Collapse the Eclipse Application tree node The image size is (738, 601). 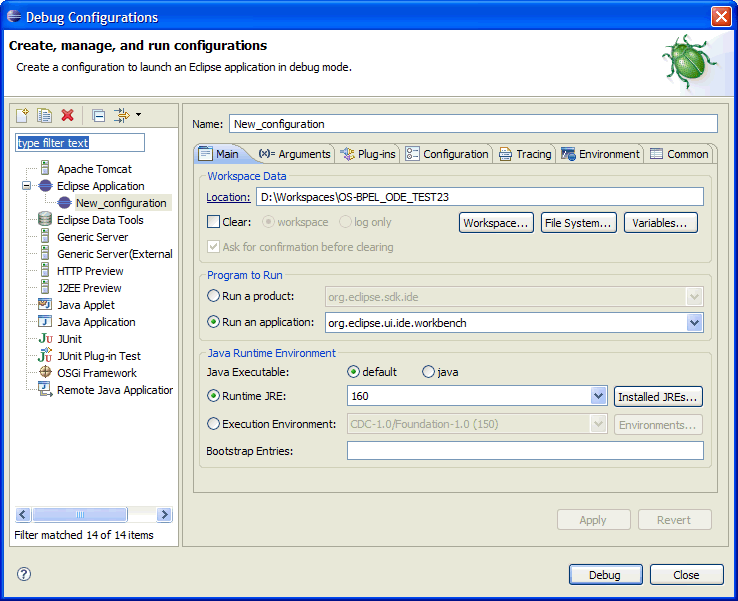coord(26,186)
